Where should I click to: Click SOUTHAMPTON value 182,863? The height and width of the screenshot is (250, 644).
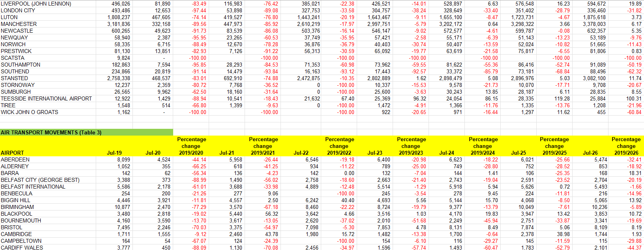[121, 65]
